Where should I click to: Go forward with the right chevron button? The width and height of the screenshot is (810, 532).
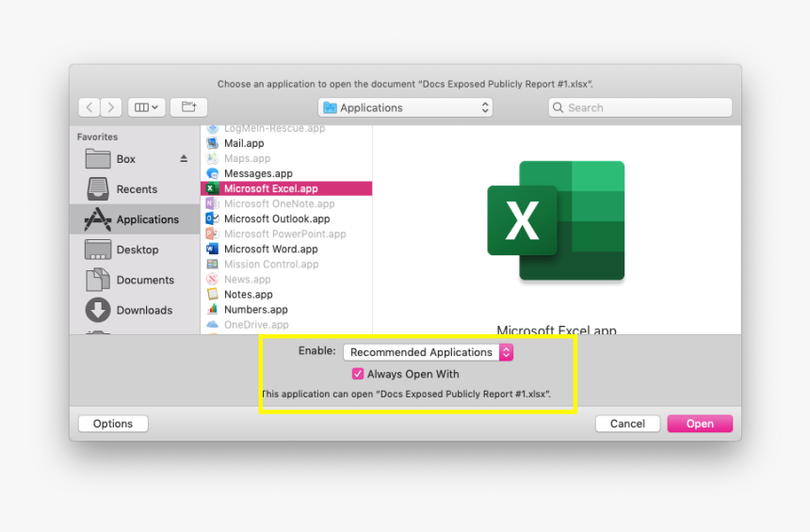click(x=111, y=107)
